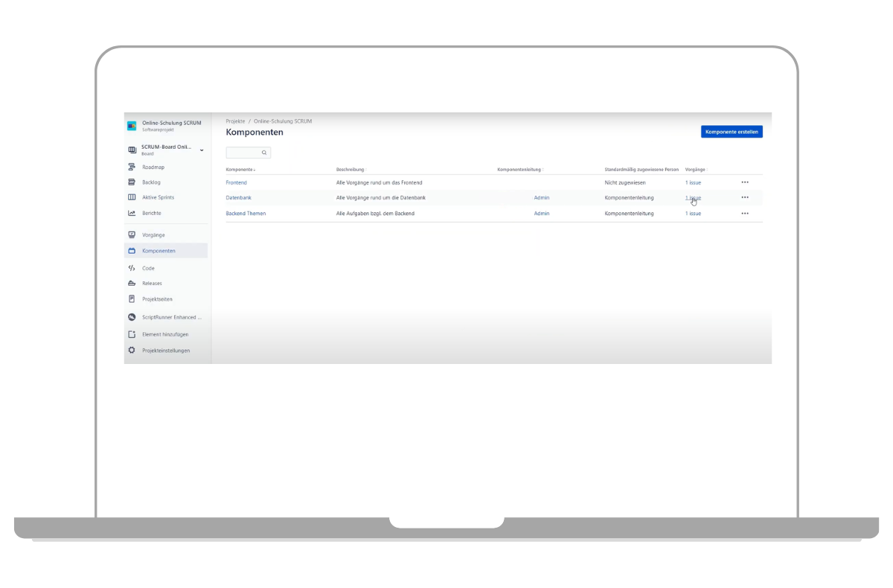
Task: Expand the SCRUM-Board dropdown chevron
Action: 202,150
